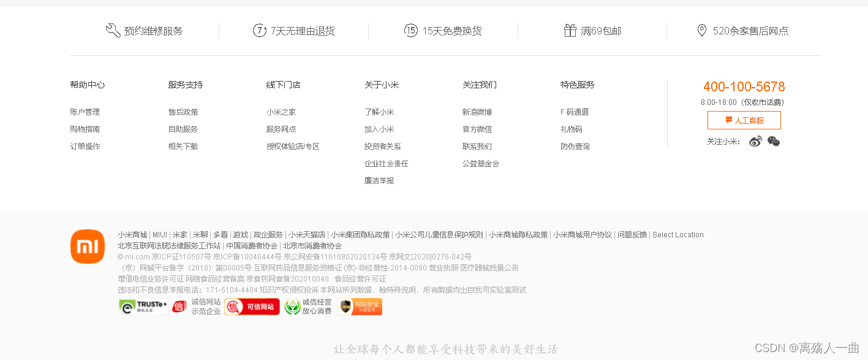The image size is (868, 360).
Task: Open 授权体验店/专区 link
Action: coord(293,147)
